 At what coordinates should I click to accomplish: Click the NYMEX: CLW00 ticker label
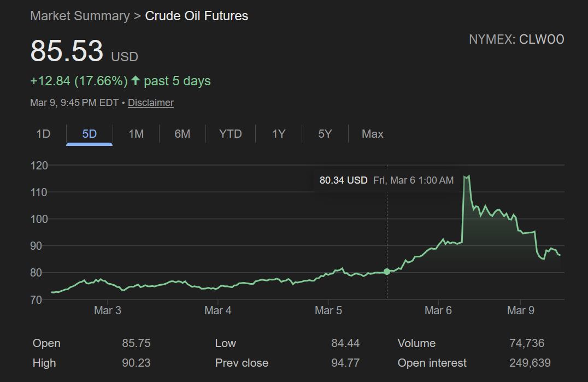[516, 39]
